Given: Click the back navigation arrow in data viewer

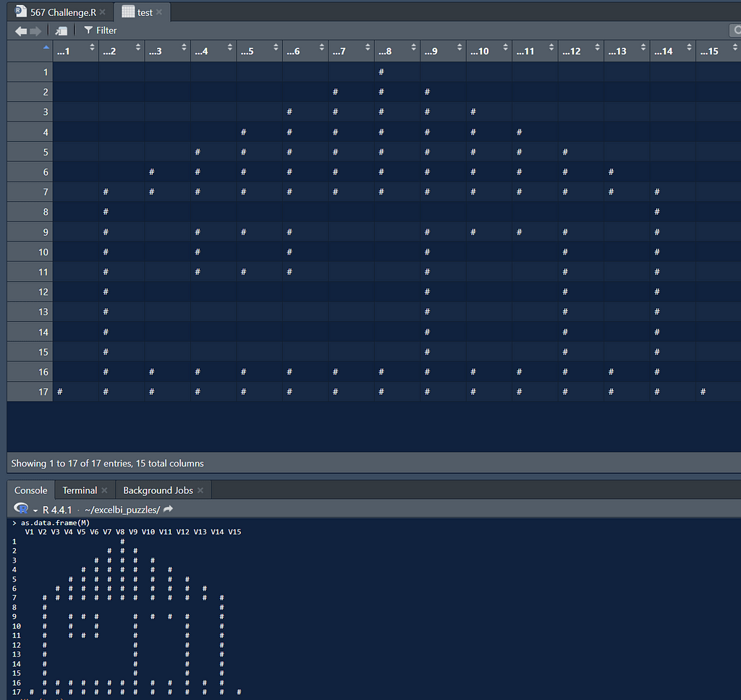Looking at the screenshot, I should pyautogui.click(x=21, y=30).
